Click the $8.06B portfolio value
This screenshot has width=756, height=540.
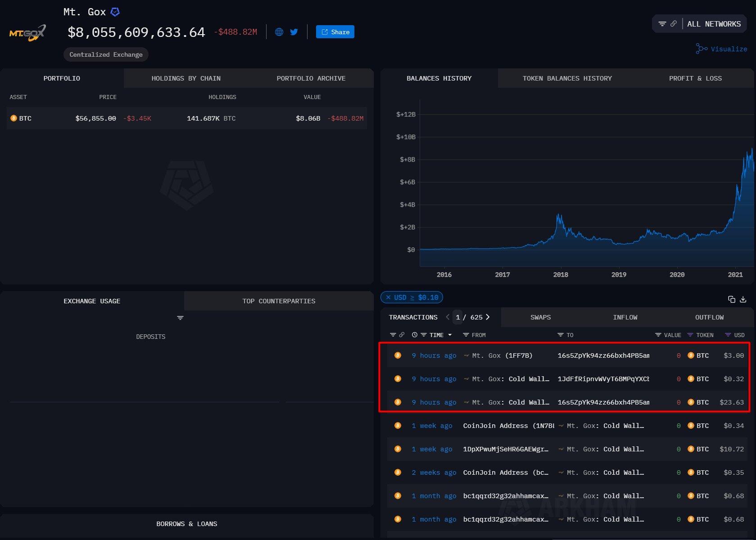coord(308,118)
